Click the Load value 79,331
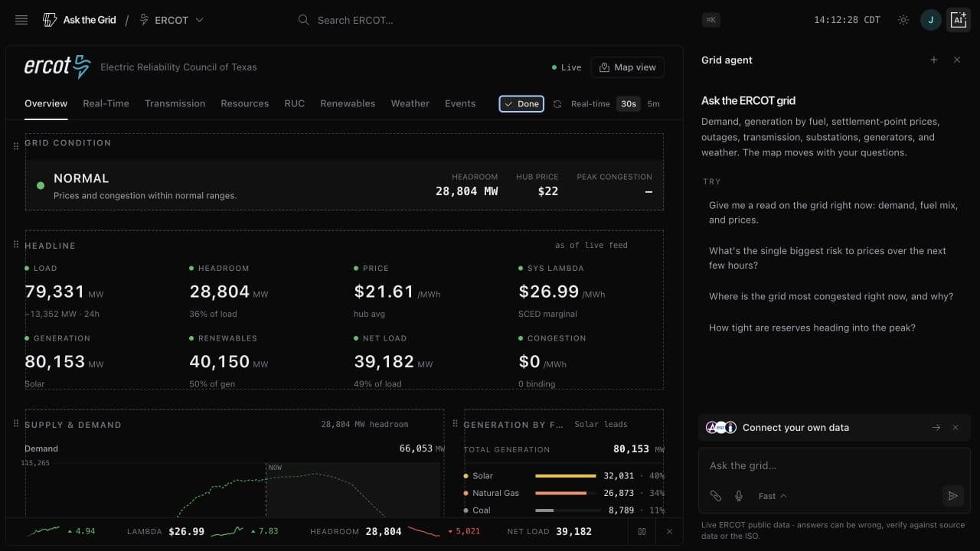This screenshot has height=551, width=980. point(53,292)
